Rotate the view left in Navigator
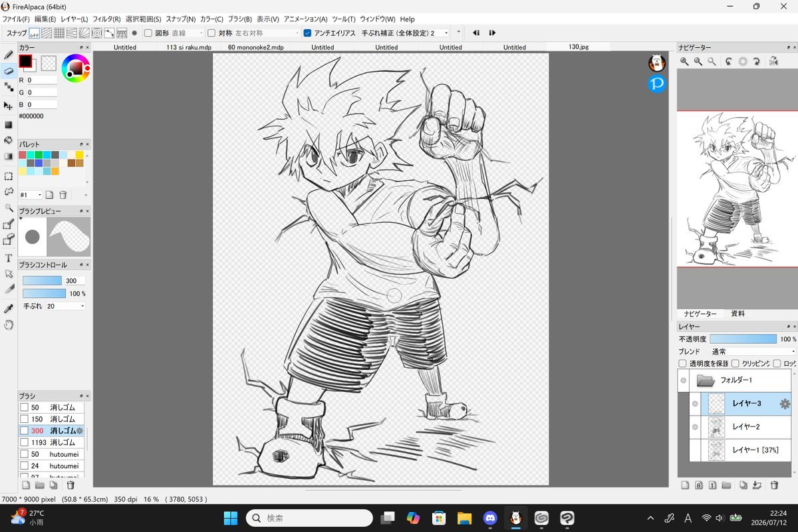This screenshot has width=798, height=532. pyautogui.click(x=729, y=61)
